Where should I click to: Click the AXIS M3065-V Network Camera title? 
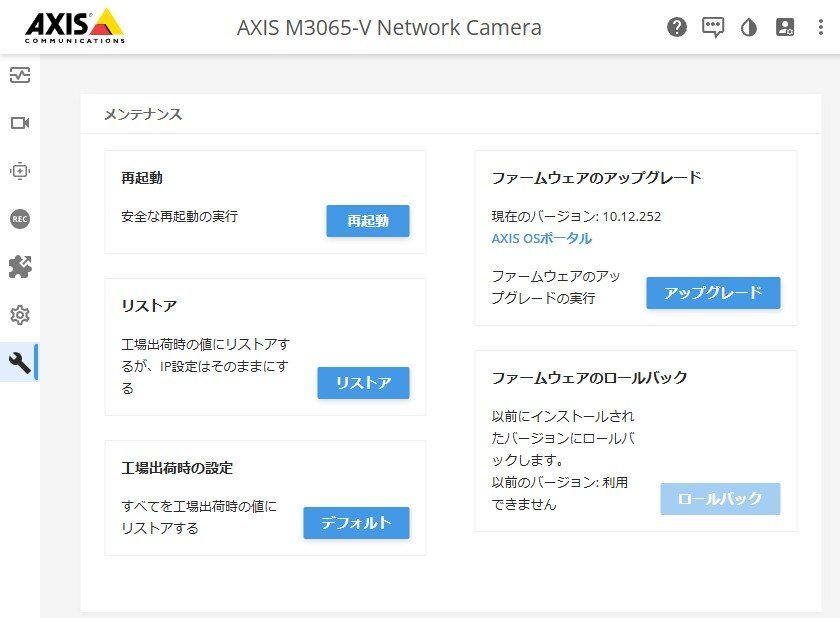[x=389, y=27]
